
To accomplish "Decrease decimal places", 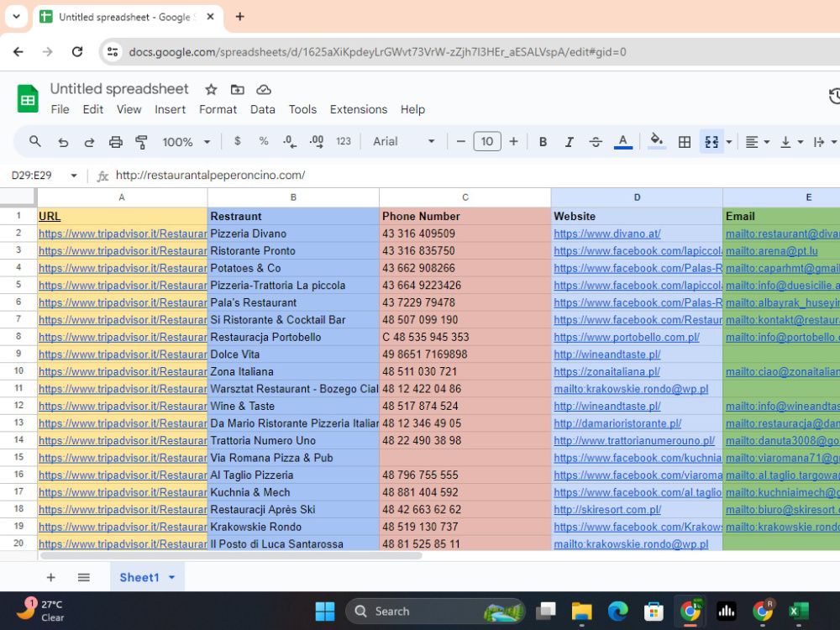I will pyautogui.click(x=289, y=141).
